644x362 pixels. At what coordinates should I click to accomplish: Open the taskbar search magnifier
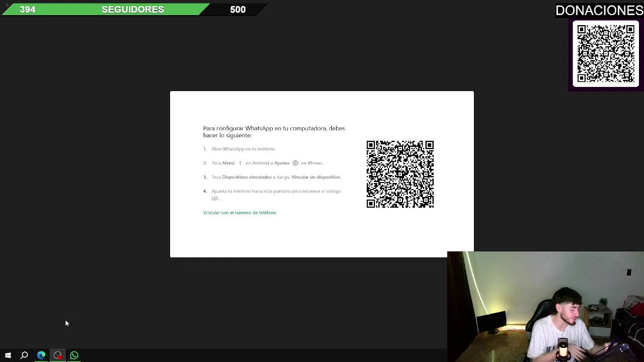(x=24, y=355)
